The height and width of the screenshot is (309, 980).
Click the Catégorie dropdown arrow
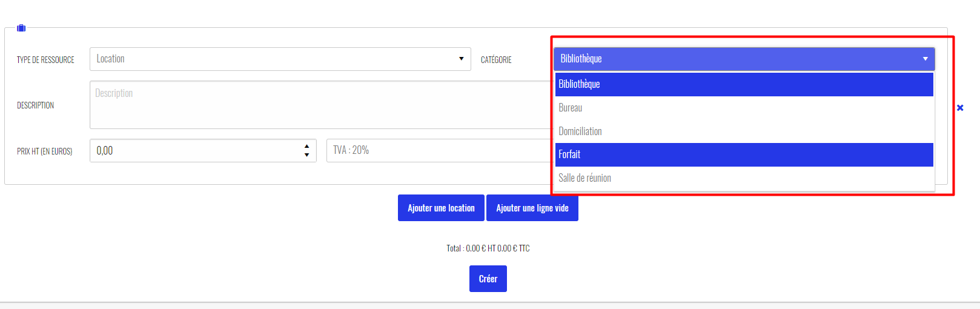coord(925,59)
